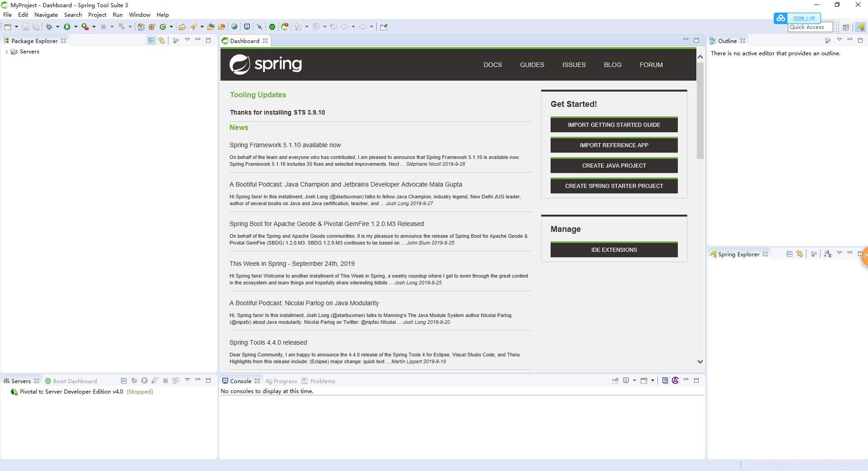Click the blue document icon in Console toolbar
The width and height of the screenshot is (868, 471).
click(x=665, y=380)
